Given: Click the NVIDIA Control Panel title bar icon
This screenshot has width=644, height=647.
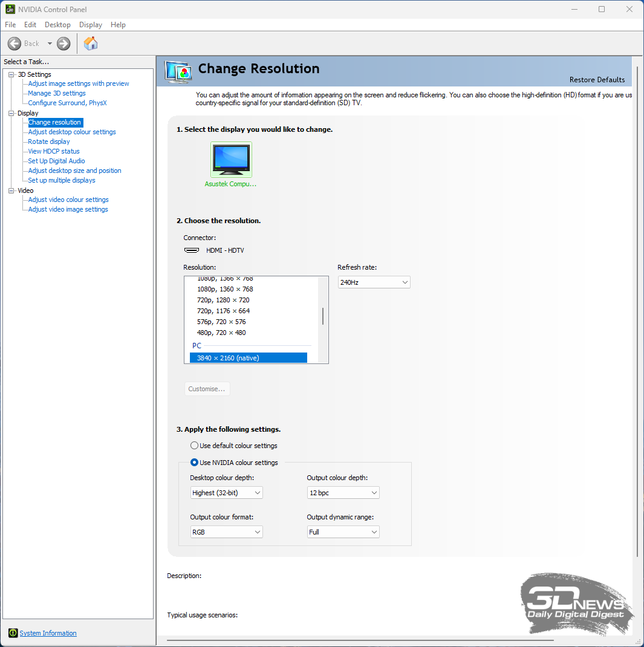Looking at the screenshot, I should (x=10, y=9).
